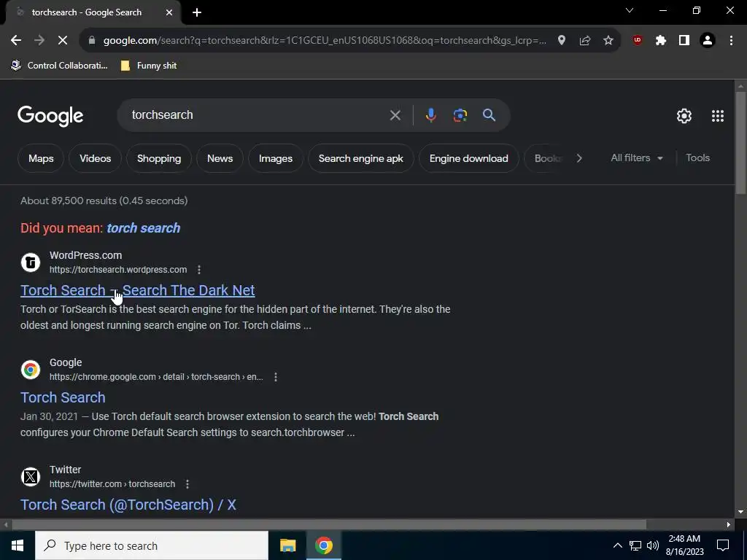This screenshot has height=560, width=747.
Task: Select the Search engine apk chip
Action: [x=361, y=158]
